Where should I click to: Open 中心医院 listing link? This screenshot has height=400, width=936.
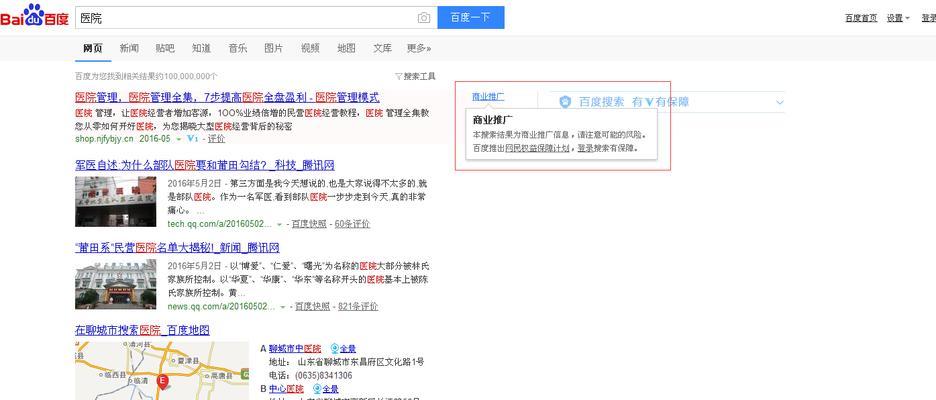(286, 389)
